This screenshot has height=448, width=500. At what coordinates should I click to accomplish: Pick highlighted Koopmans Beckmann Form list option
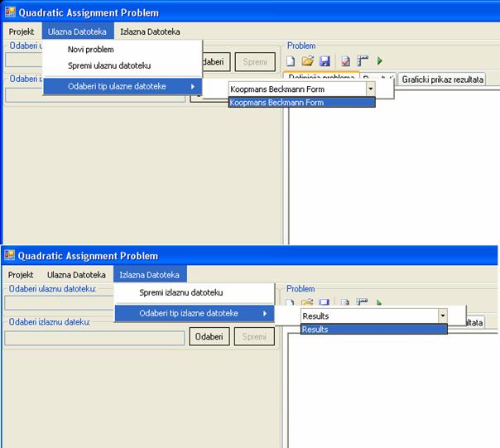(x=301, y=103)
